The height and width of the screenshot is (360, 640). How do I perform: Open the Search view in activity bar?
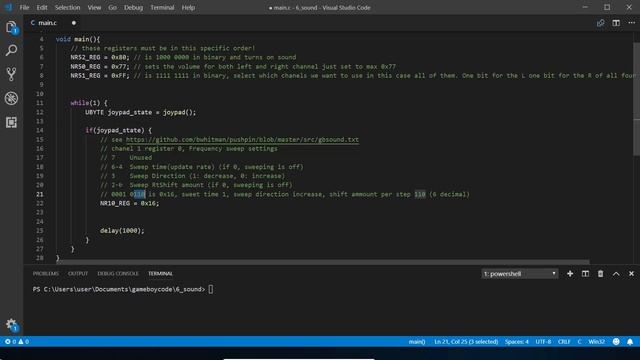click(11, 50)
